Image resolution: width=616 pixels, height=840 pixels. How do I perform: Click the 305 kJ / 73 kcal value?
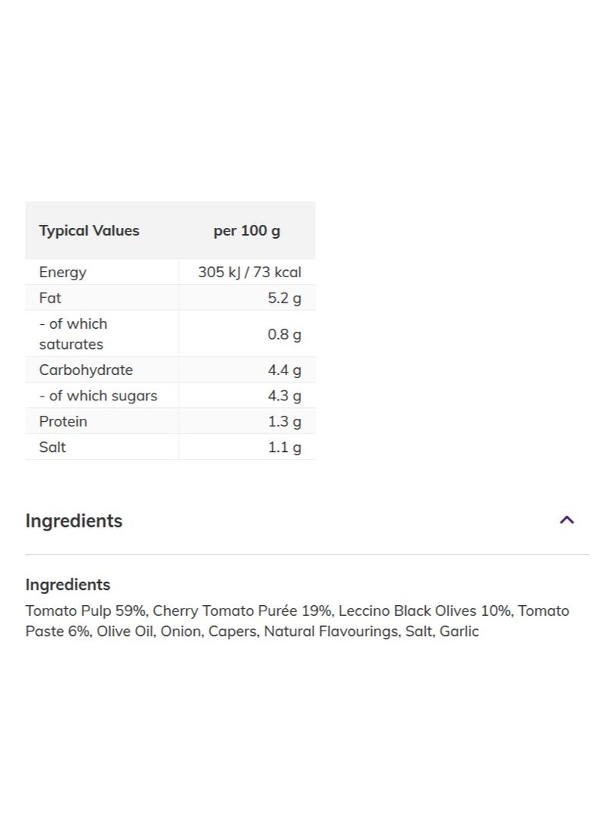249,273
